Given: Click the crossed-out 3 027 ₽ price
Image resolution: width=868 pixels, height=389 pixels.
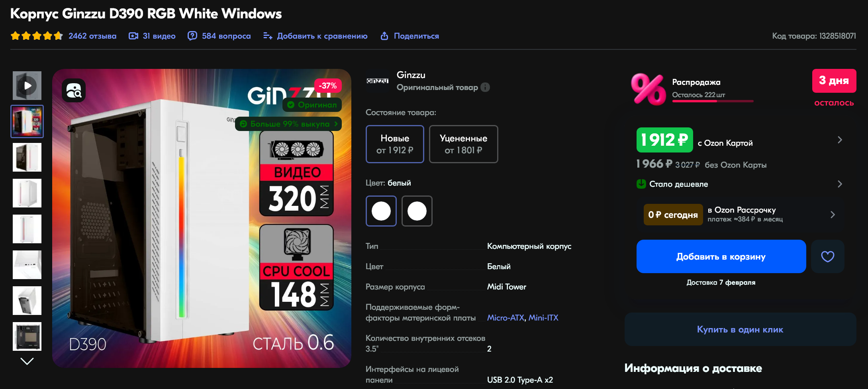Looking at the screenshot, I should (687, 165).
